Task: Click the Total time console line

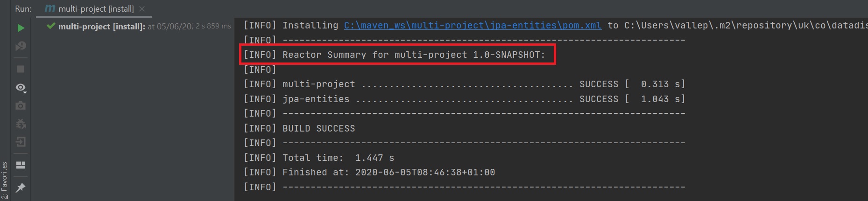Action: click(x=338, y=158)
